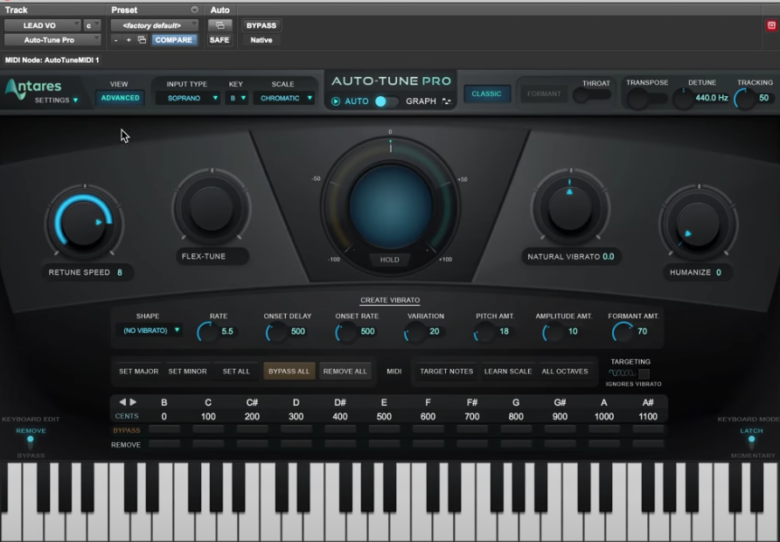Click the Antares logo
The height and width of the screenshot is (542, 780).
[x=33, y=88]
